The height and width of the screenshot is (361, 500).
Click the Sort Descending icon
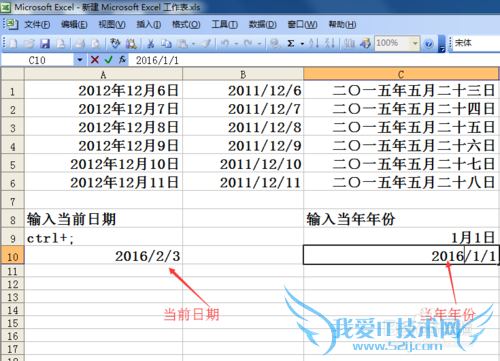[330, 43]
